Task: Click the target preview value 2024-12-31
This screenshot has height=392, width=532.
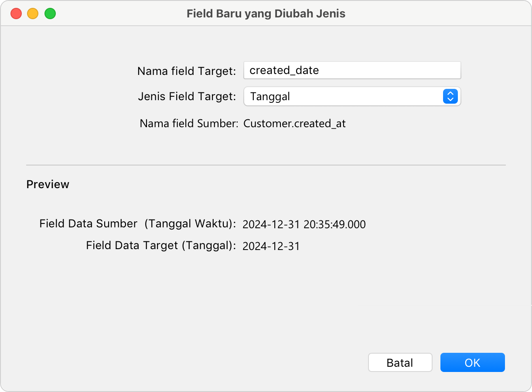Action: pyautogui.click(x=271, y=247)
